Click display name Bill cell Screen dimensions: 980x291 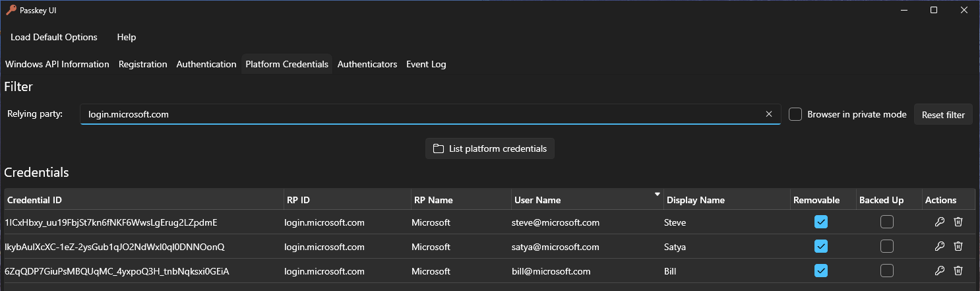tap(671, 271)
